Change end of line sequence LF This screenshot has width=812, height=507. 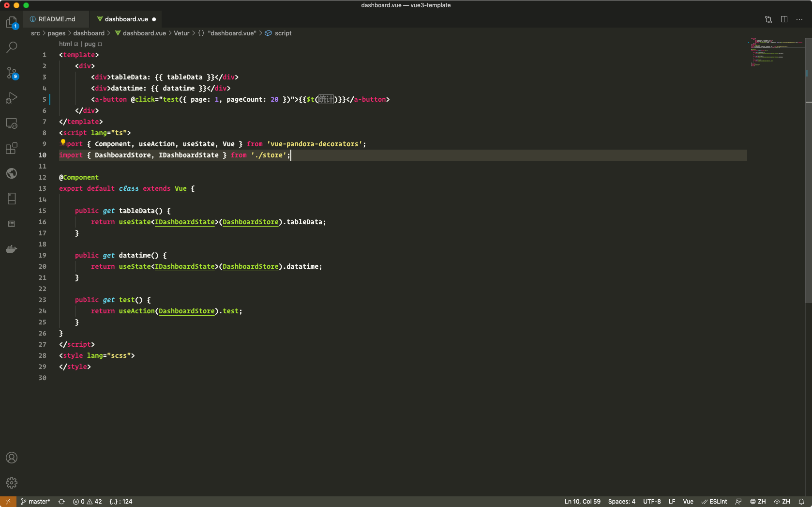click(x=672, y=502)
